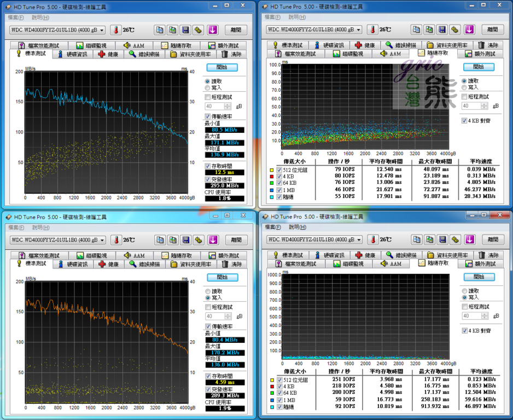Click the thermometer temperature icon in top-left window

[x=116, y=30]
